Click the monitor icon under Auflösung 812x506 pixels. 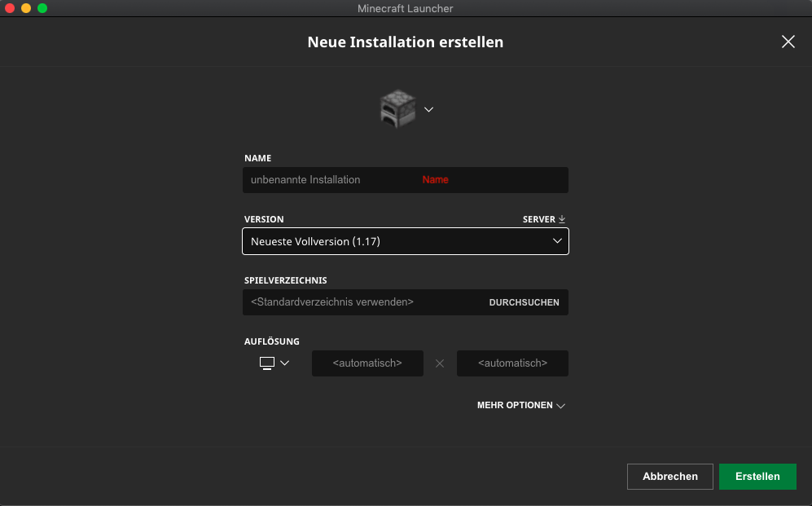pos(266,363)
